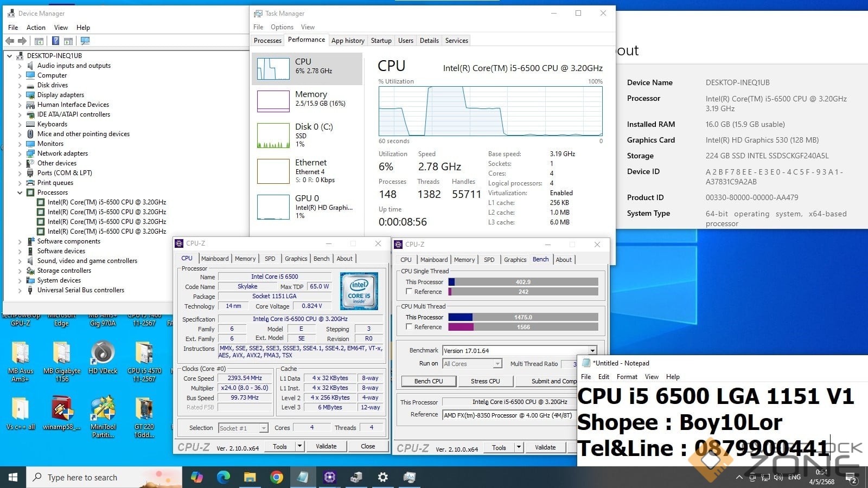The image size is (868, 488).
Task: Open the Bench tab in left CPU-Z window
Action: [322, 259]
